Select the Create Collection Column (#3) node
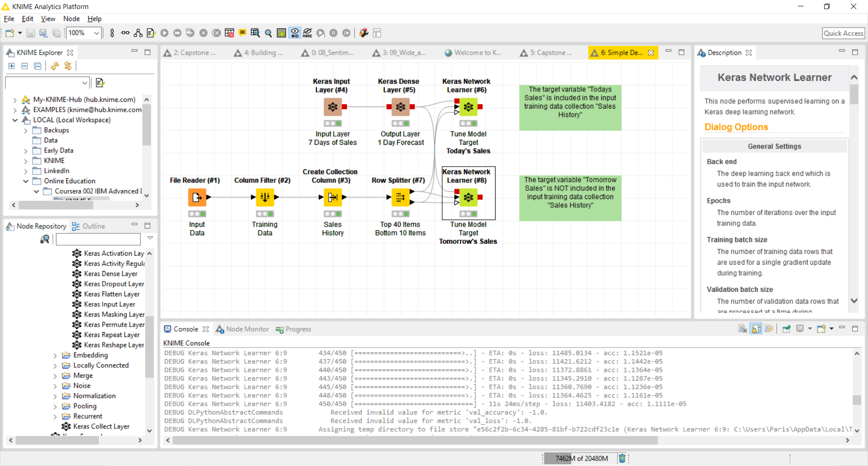This screenshot has height=466, width=868. [x=333, y=197]
